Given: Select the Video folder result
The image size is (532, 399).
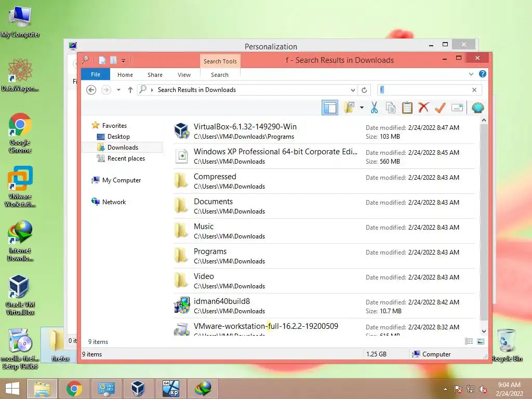Looking at the screenshot, I should [324, 281].
